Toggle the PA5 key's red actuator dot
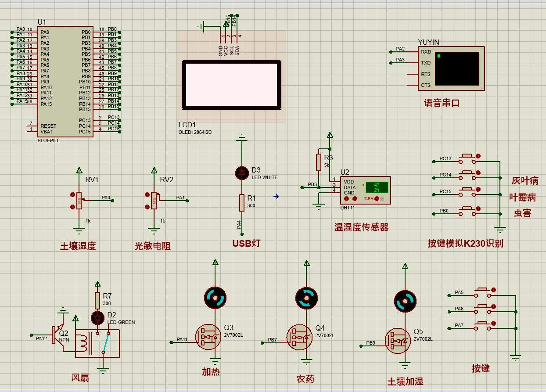This screenshot has height=392, width=546. (493, 290)
